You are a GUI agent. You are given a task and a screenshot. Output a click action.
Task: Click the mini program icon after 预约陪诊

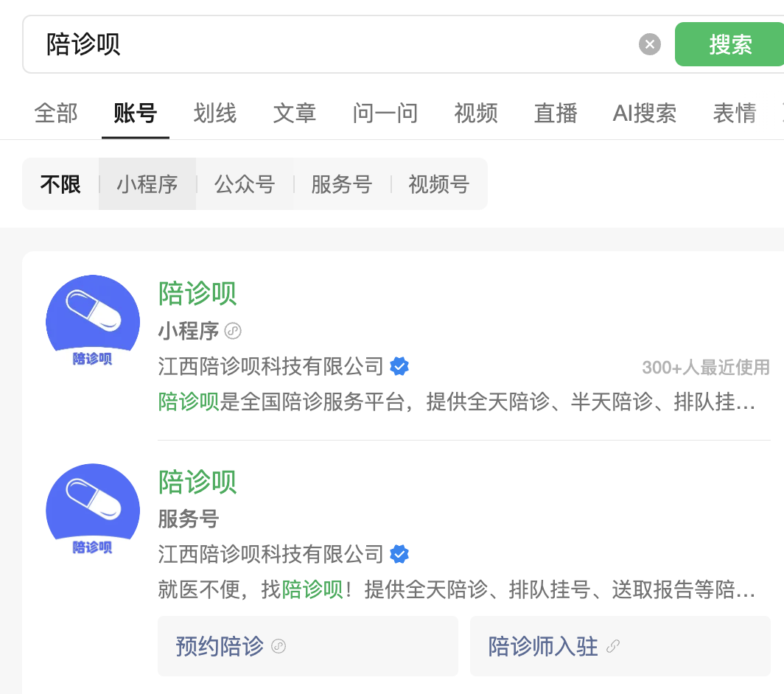pyautogui.click(x=279, y=647)
